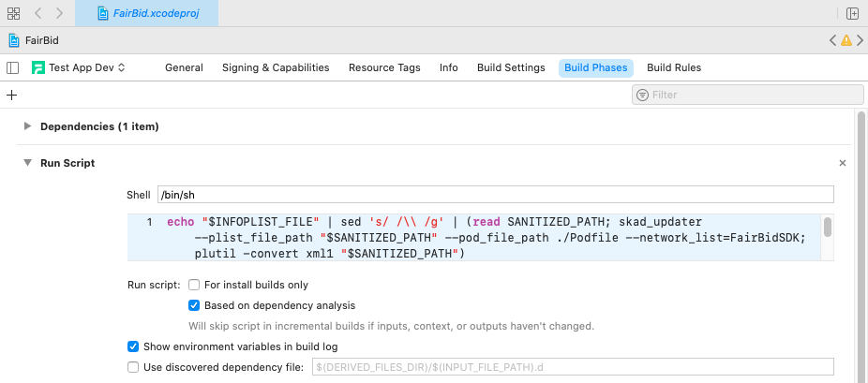Click the main build phases vertical scrollbar
Viewport: 868px width, 383px height.
[x=861, y=246]
